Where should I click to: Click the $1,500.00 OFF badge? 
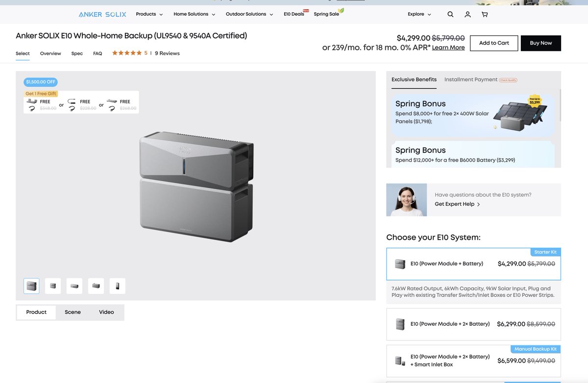41,82
